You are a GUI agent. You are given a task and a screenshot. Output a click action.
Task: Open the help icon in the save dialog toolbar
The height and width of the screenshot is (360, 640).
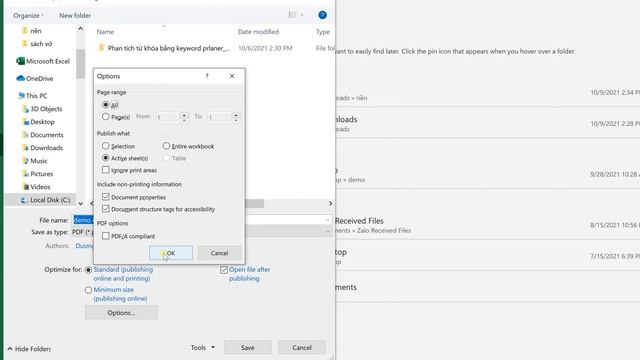tap(322, 15)
